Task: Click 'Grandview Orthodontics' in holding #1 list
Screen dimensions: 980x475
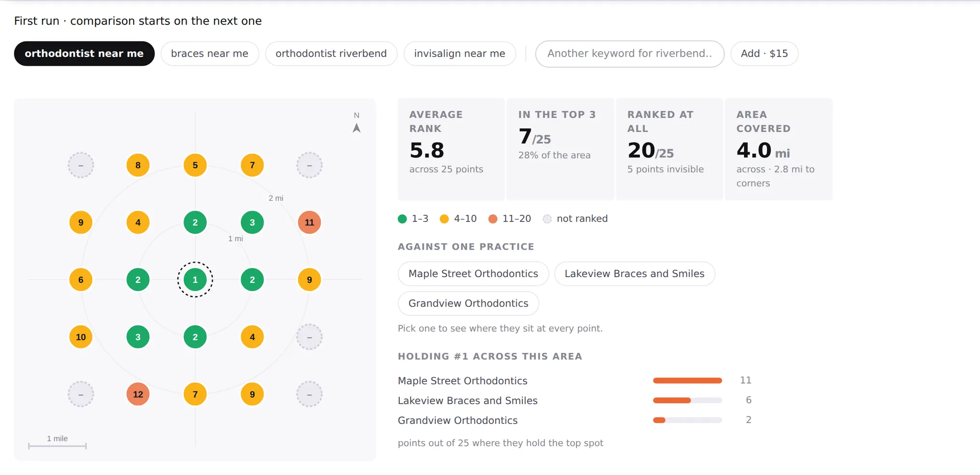Action: (x=458, y=420)
